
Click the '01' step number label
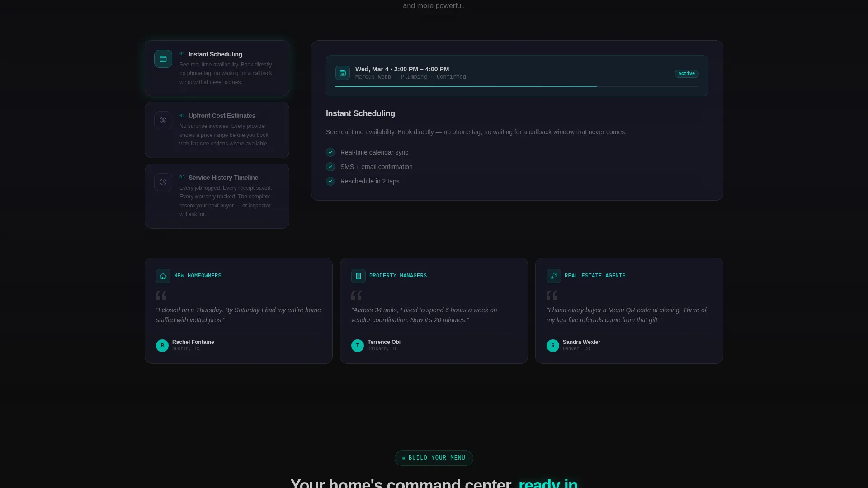click(x=182, y=54)
